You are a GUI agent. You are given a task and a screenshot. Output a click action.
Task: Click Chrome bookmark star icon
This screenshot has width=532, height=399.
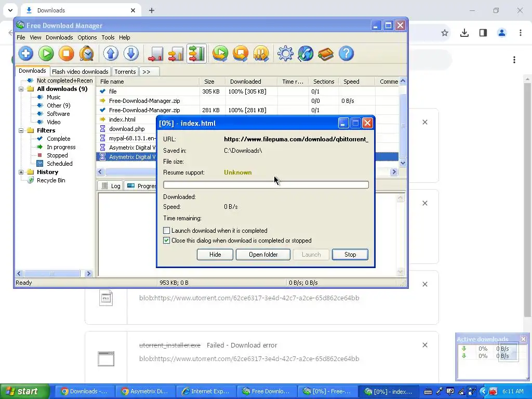point(445,33)
